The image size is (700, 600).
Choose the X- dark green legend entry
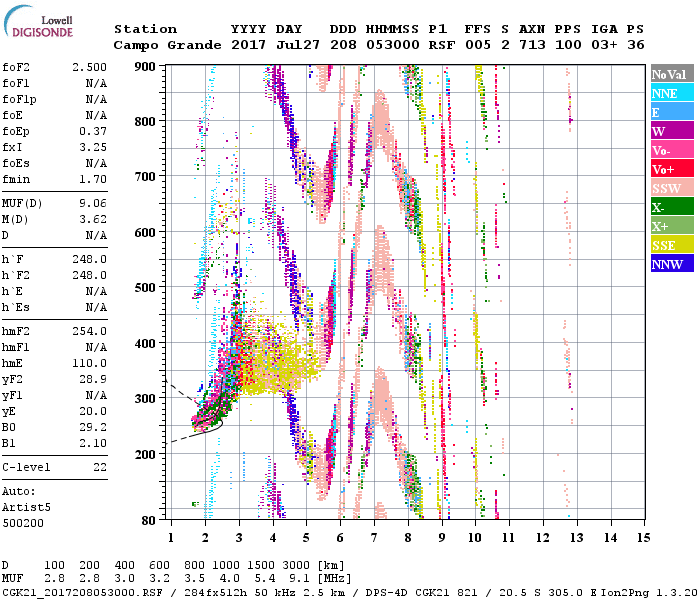671,207
